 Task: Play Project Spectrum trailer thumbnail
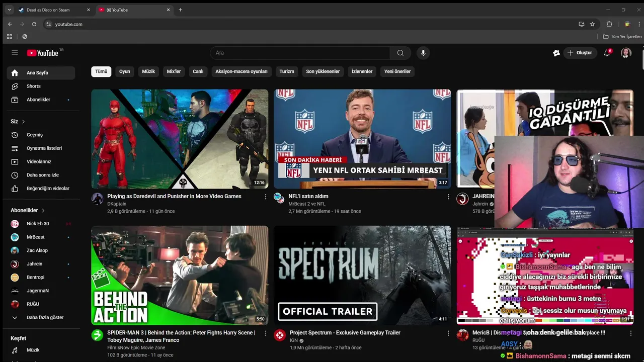pos(362,275)
